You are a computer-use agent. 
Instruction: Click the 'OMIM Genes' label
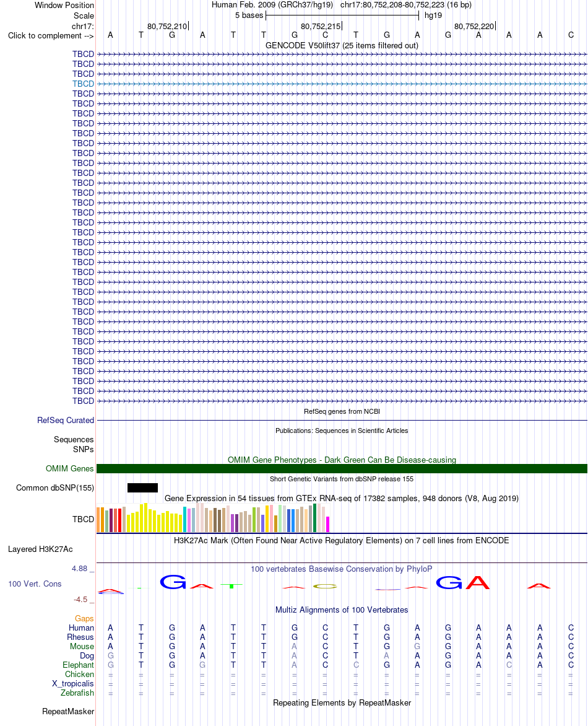70,468
